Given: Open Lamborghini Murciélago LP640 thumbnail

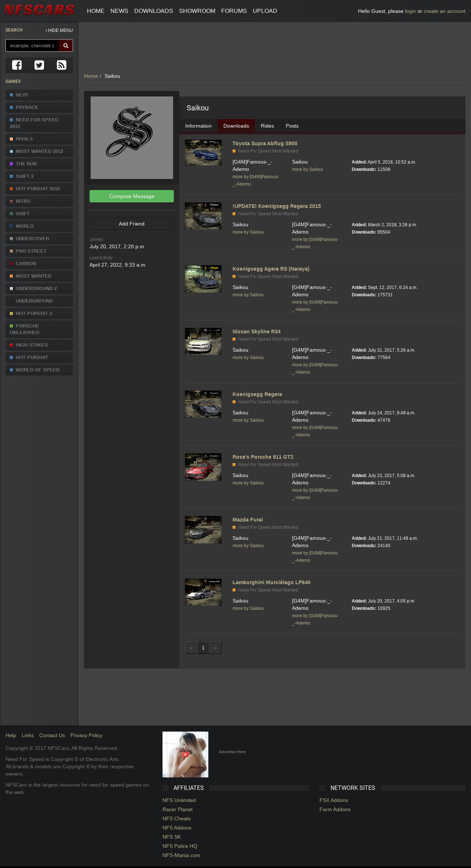Looking at the screenshot, I should (203, 593).
